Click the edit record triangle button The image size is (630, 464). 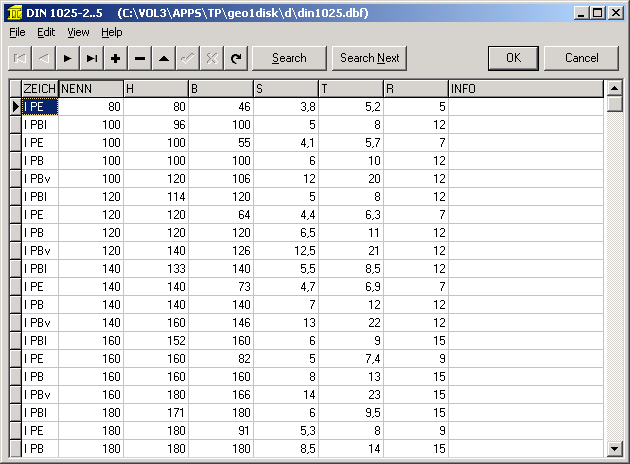click(164, 58)
